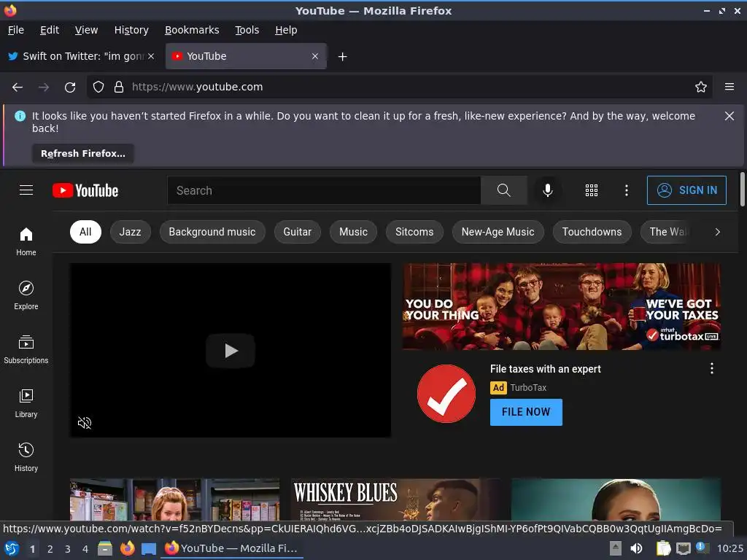Click File taxes with an expert title
747x560 pixels.
click(x=546, y=369)
